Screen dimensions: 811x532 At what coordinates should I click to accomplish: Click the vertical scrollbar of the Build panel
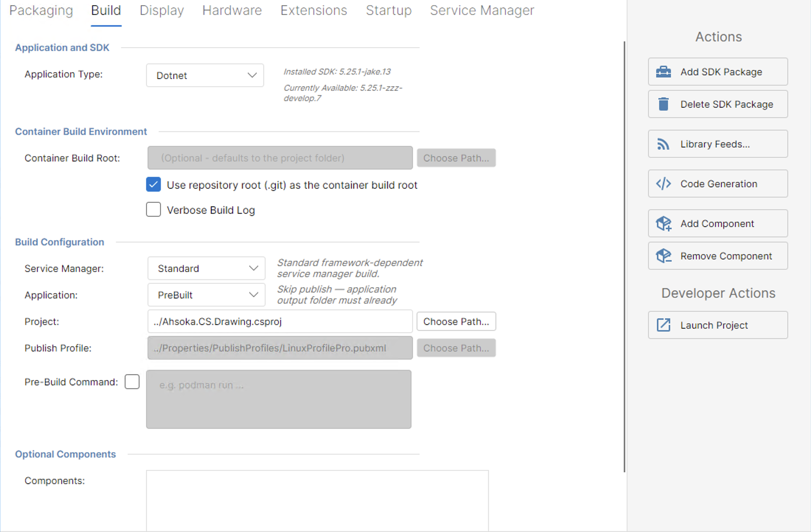point(624,256)
